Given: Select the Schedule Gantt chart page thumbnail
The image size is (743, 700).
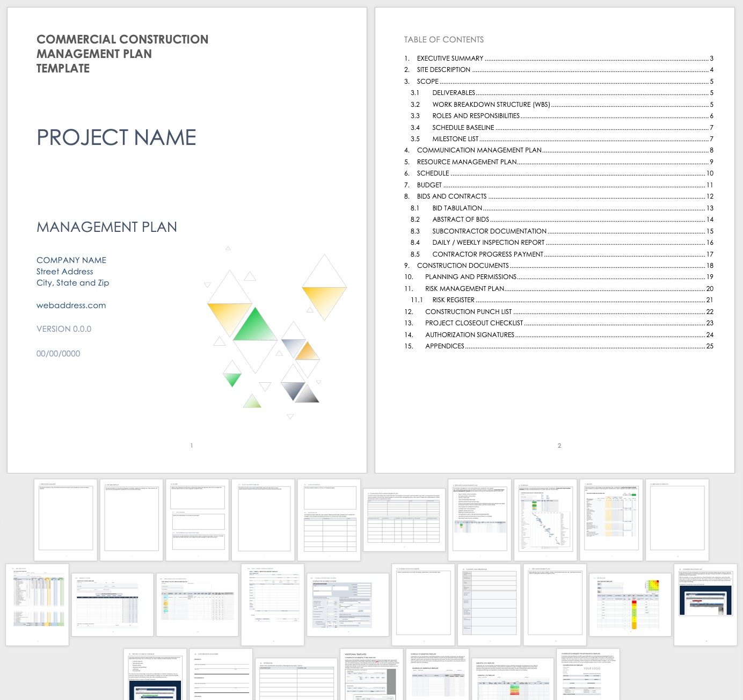Looking at the screenshot, I should [545, 520].
